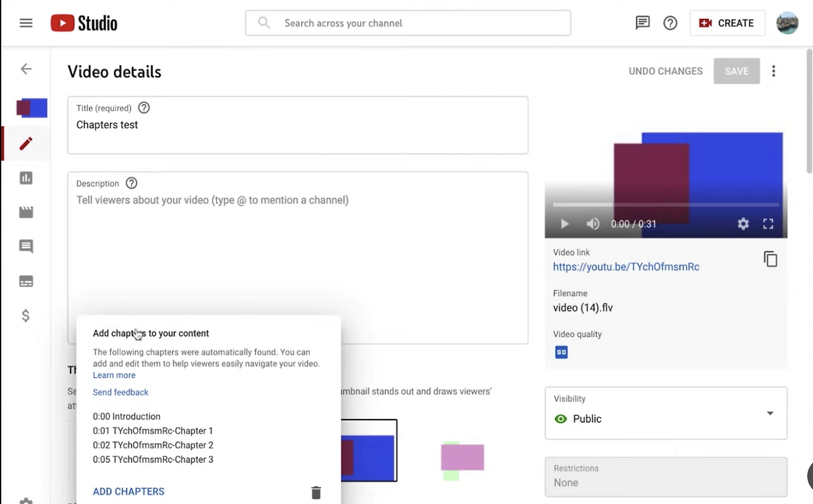Click the SAVE button
813x504 pixels.
[x=737, y=71]
